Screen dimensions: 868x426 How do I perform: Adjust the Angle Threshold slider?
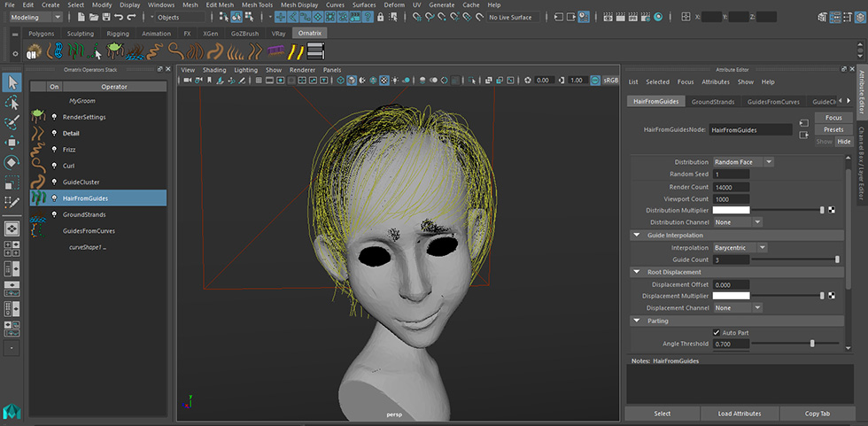(x=812, y=344)
